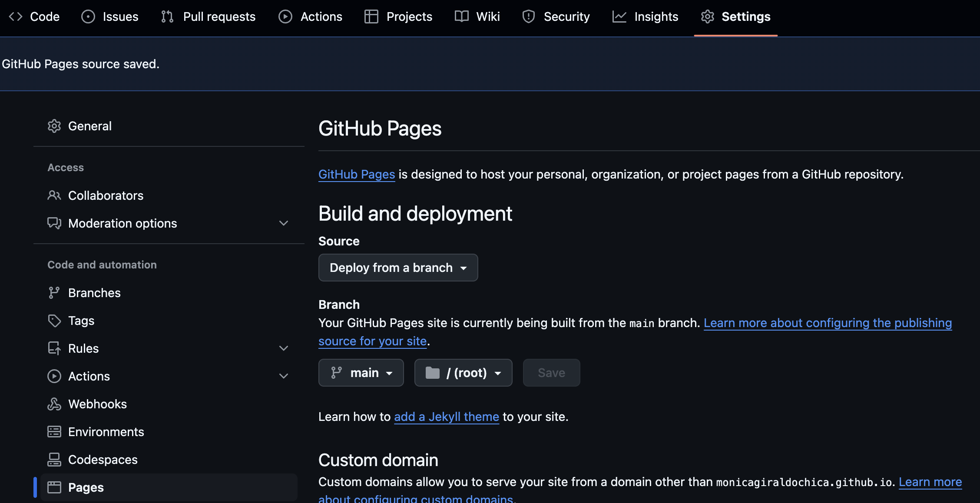Viewport: 980px width, 503px height.
Task: Open the Deploy from a branch dropdown
Action: pos(398,268)
